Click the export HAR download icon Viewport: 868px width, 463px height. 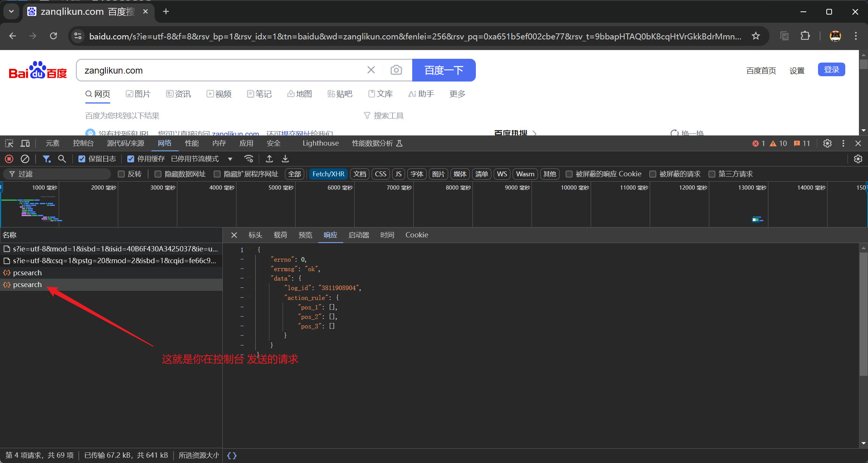click(x=285, y=159)
